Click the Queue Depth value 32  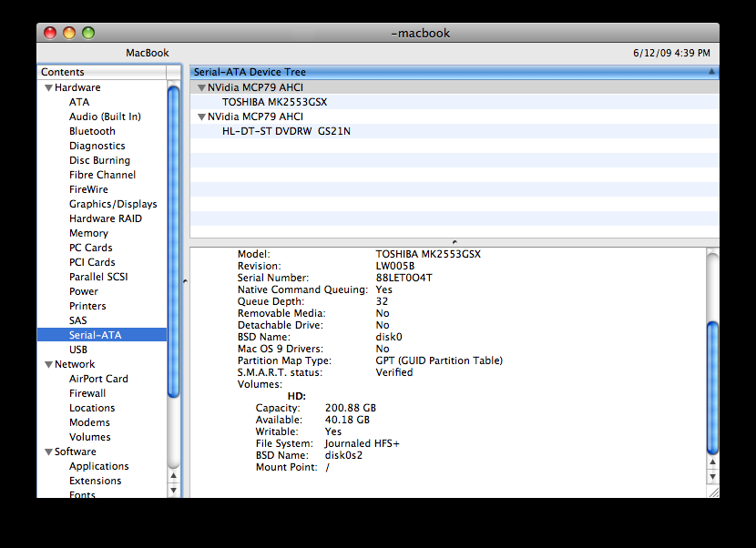[382, 301]
